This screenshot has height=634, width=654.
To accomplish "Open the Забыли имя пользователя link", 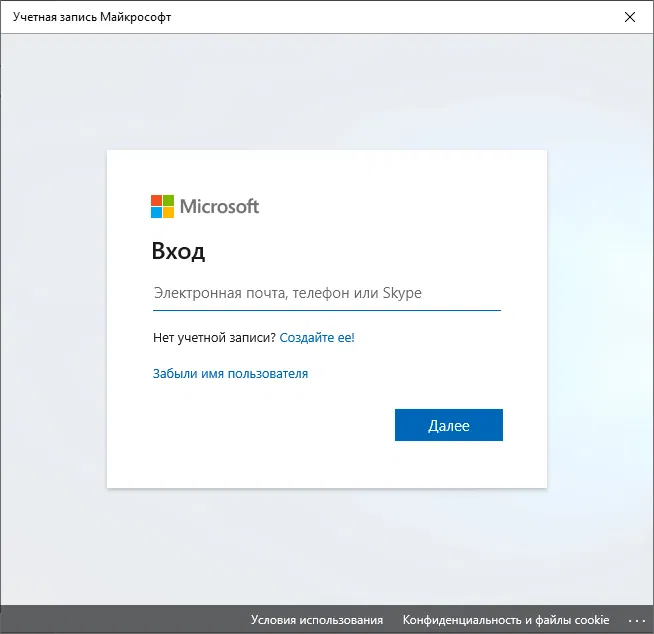I will [x=230, y=373].
